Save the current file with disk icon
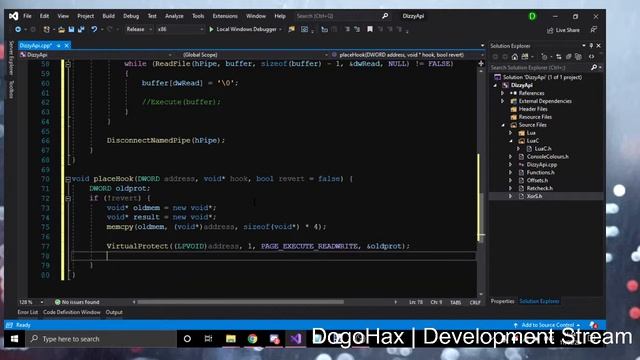This screenshot has height=360, width=640. [x=71, y=29]
